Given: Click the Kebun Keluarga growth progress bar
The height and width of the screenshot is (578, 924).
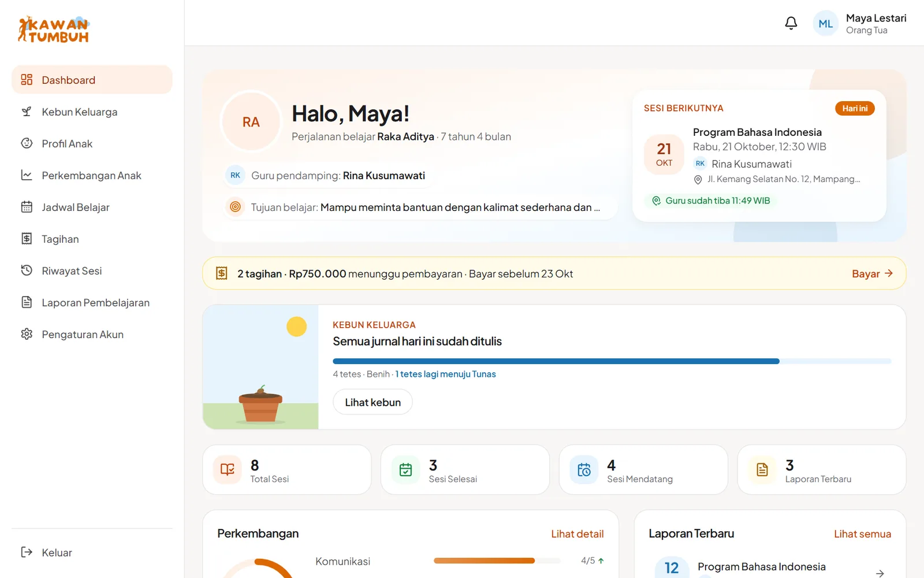Looking at the screenshot, I should coord(612,361).
